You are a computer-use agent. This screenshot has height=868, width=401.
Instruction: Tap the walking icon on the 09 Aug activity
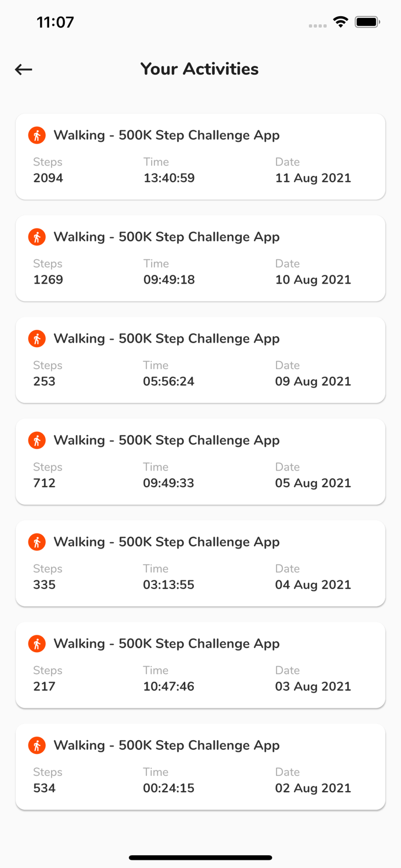[x=36, y=339]
